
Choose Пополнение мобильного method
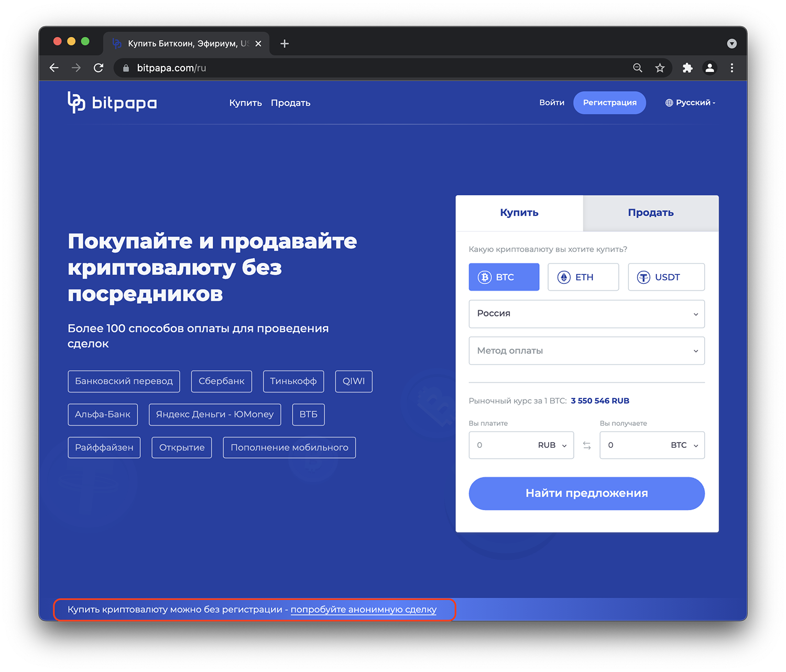click(x=289, y=448)
